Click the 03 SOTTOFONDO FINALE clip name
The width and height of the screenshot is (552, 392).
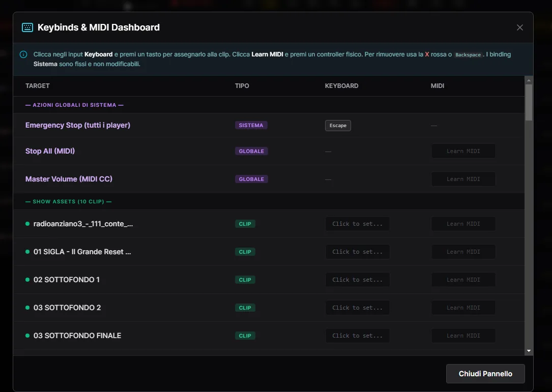(77, 336)
